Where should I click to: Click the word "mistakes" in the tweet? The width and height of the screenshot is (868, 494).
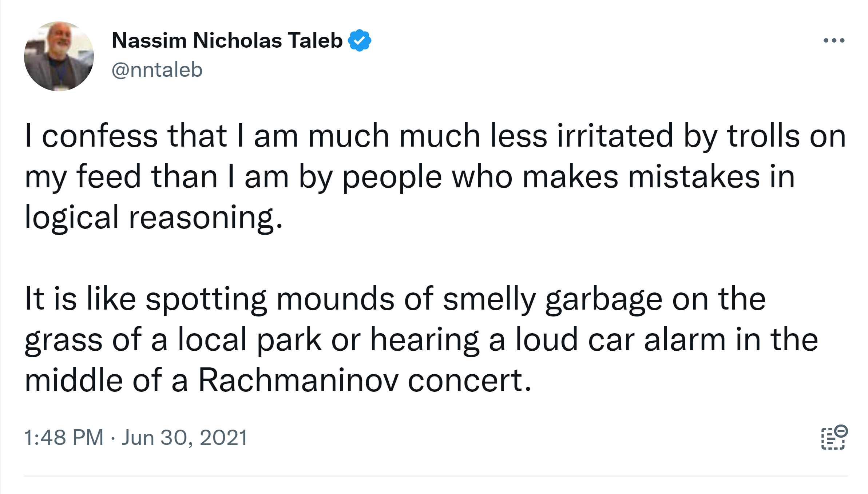[694, 177]
